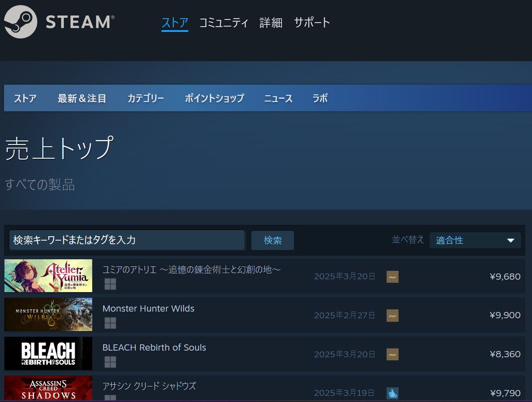This screenshot has height=402, width=532.
Task: Open ラボ in the store bar
Action: pos(320,98)
